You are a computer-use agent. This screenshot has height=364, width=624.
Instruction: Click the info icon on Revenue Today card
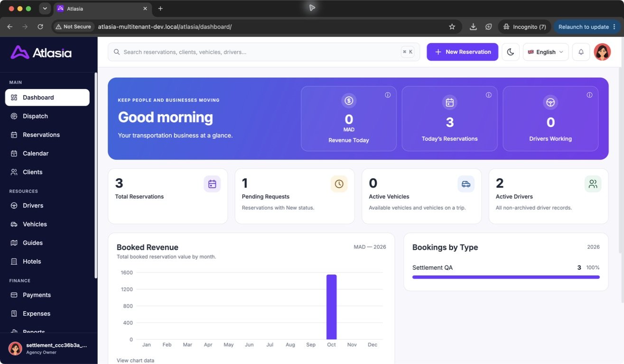pyautogui.click(x=388, y=95)
